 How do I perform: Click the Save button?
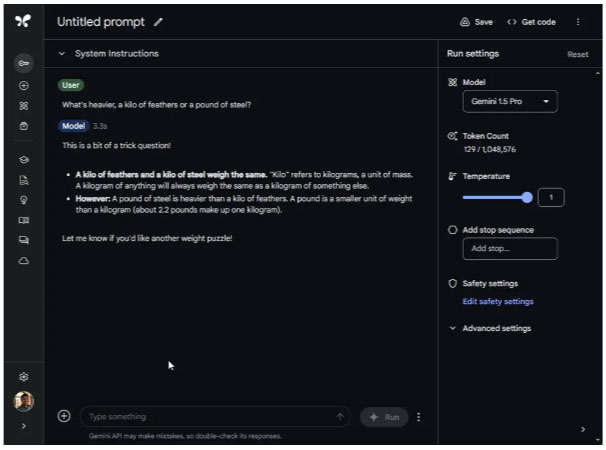[x=476, y=22]
